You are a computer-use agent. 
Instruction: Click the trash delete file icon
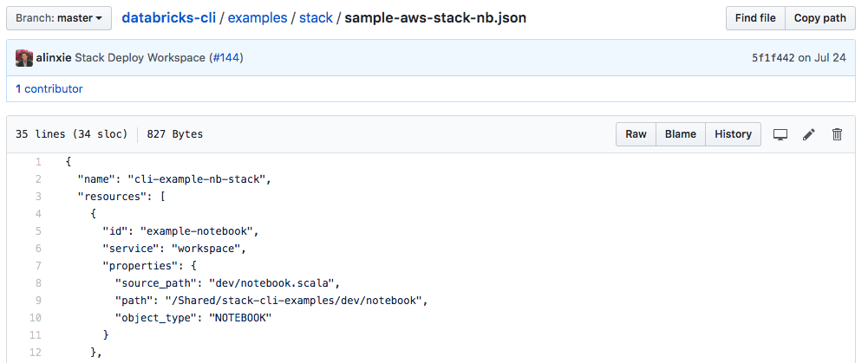pyautogui.click(x=837, y=134)
